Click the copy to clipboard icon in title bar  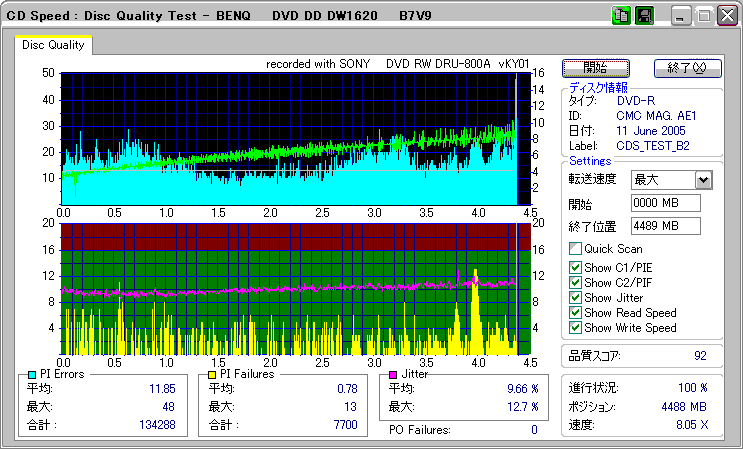(621, 16)
